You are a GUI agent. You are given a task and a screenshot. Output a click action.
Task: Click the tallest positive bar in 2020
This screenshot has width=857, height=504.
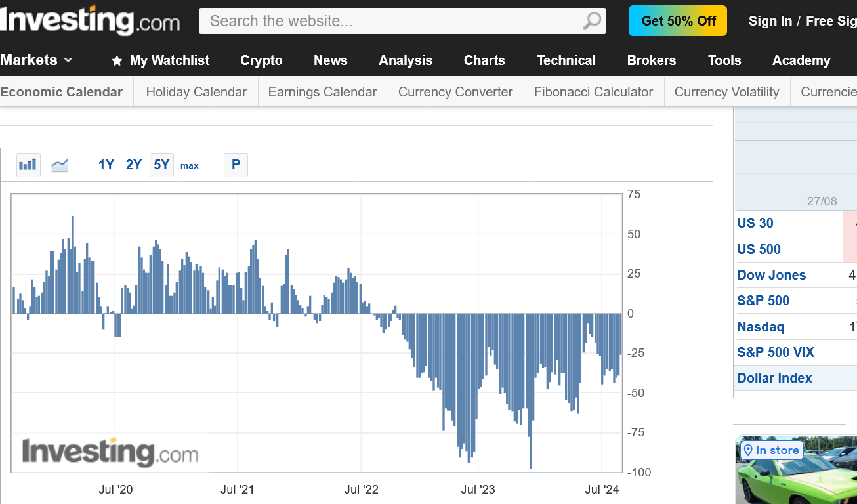click(73, 264)
